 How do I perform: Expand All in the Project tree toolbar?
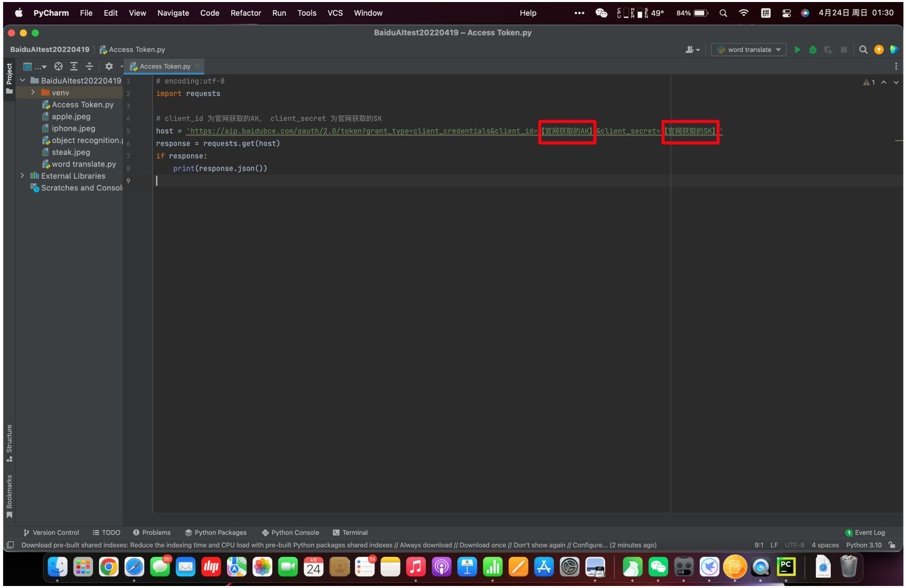74,67
